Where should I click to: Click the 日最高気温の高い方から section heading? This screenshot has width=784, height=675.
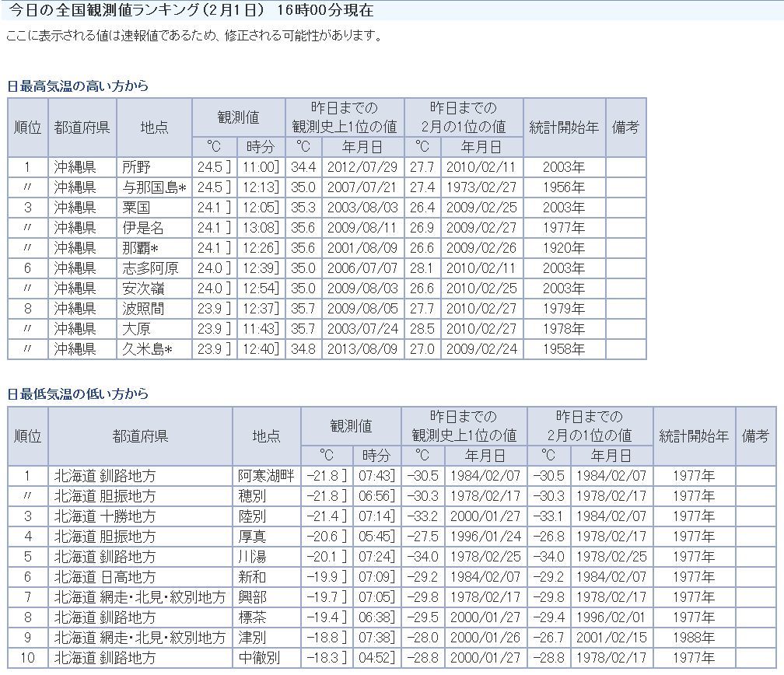pyautogui.click(x=78, y=86)
